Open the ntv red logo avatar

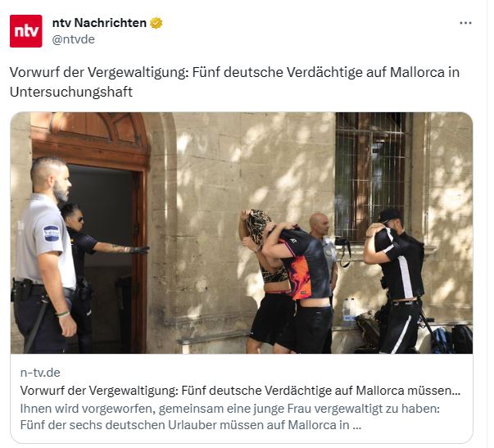click(26, 31)
